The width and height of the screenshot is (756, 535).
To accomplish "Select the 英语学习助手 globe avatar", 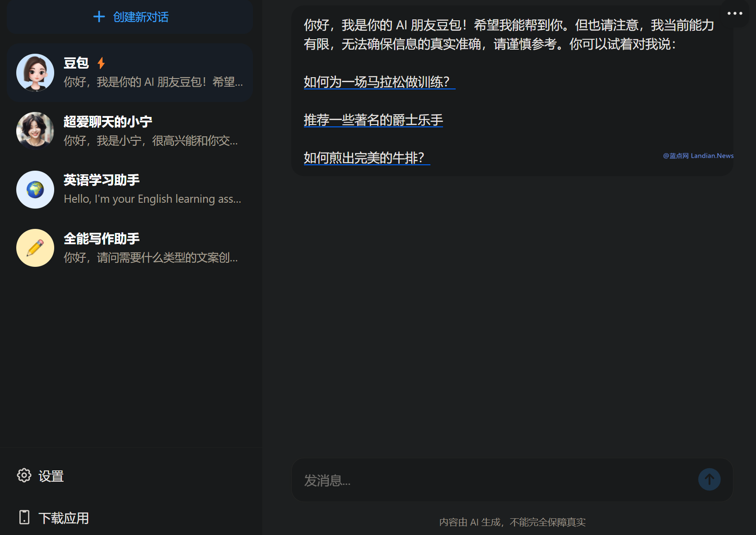I will [35, 190].
